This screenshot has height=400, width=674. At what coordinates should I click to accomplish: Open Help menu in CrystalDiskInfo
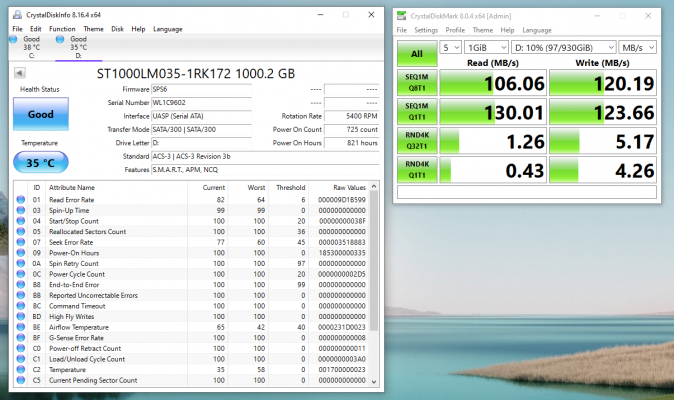point(138,29)
